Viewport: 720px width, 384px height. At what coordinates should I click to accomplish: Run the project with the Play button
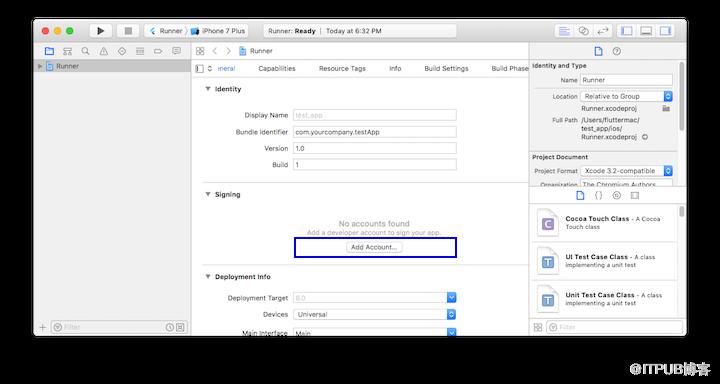101,31
